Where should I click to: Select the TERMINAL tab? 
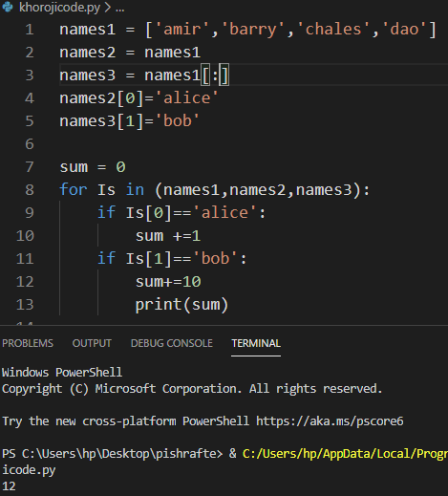point(256,343)
